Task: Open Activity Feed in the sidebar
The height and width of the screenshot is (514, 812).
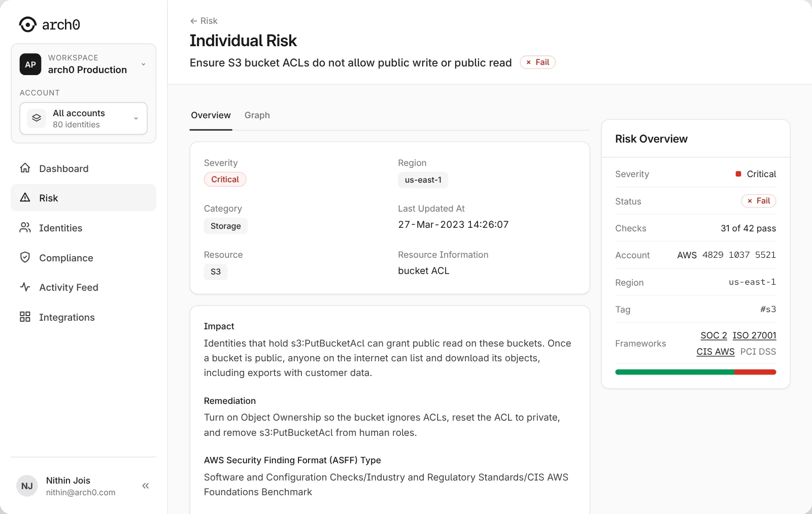Action: coord(84,287)
